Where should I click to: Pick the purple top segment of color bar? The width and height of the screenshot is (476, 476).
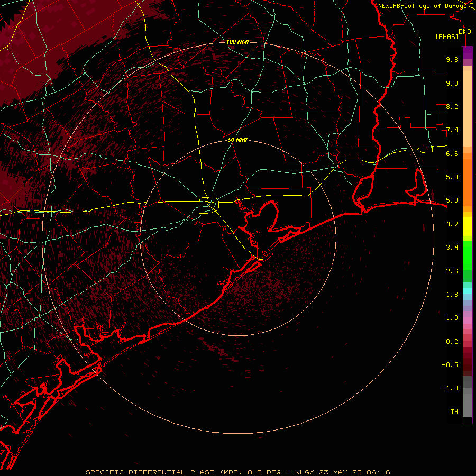point(467,53)
